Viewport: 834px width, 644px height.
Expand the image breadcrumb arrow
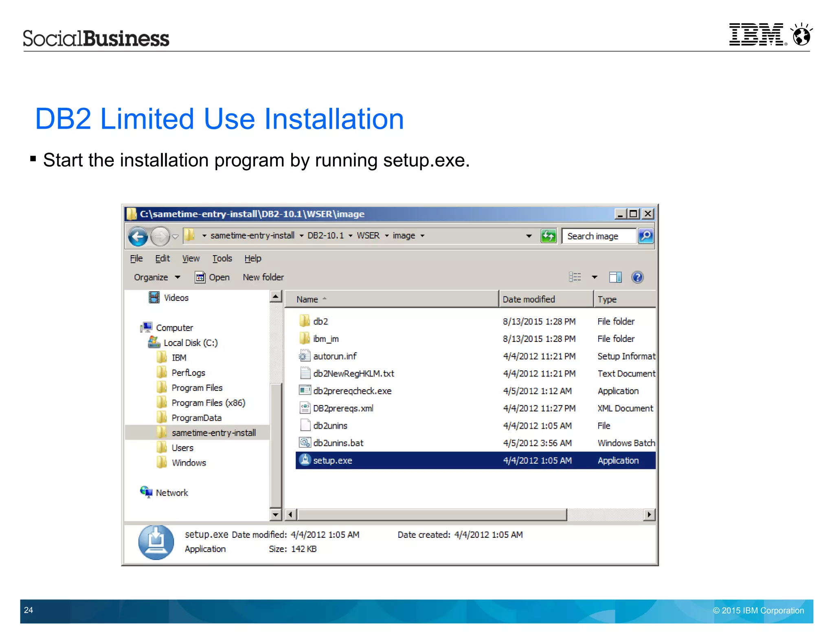tap(422, 236)
